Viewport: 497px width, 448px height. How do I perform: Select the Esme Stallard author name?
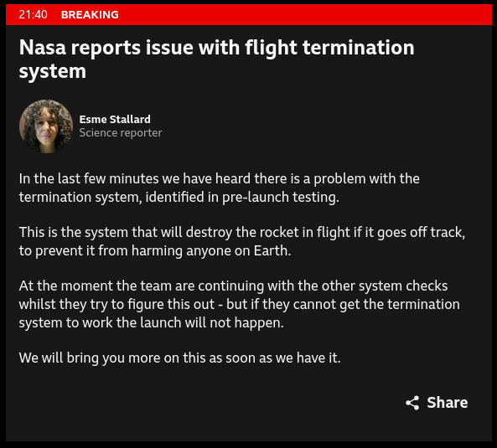point(115,120)
